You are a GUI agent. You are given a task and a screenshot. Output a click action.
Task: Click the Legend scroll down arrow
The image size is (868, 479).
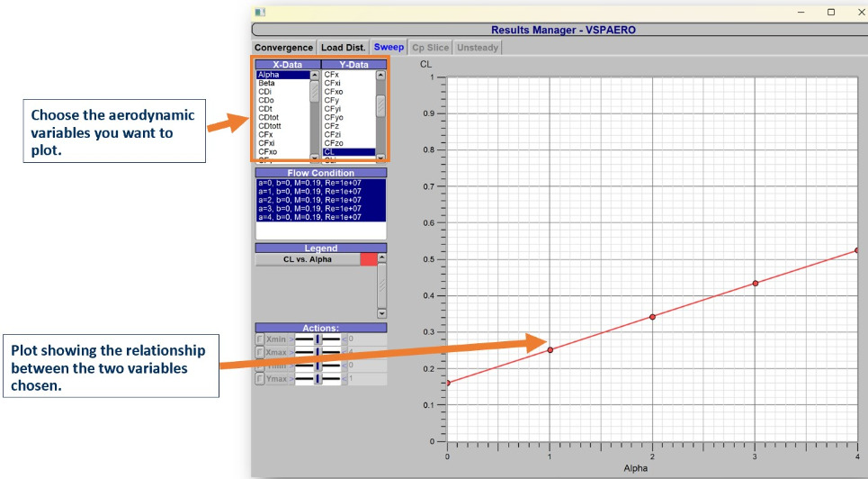[381, 313]
